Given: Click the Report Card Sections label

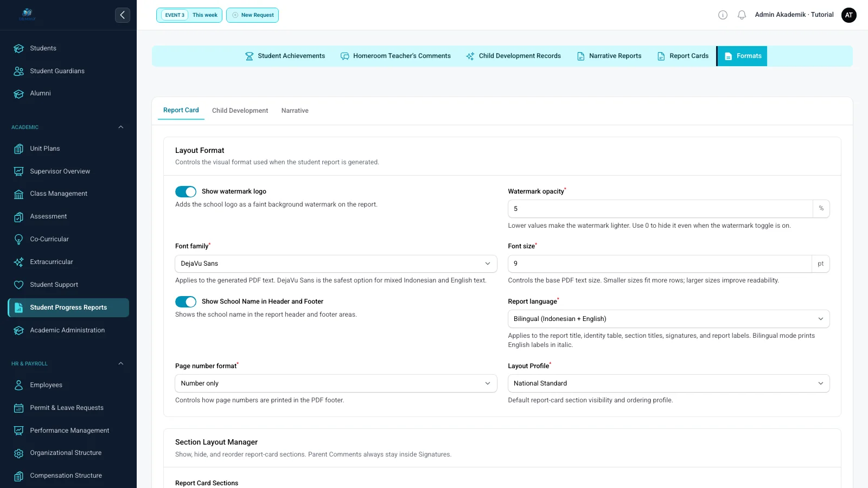Looking at the screenshot, I should pyautogui.click(x=207, y=483).
